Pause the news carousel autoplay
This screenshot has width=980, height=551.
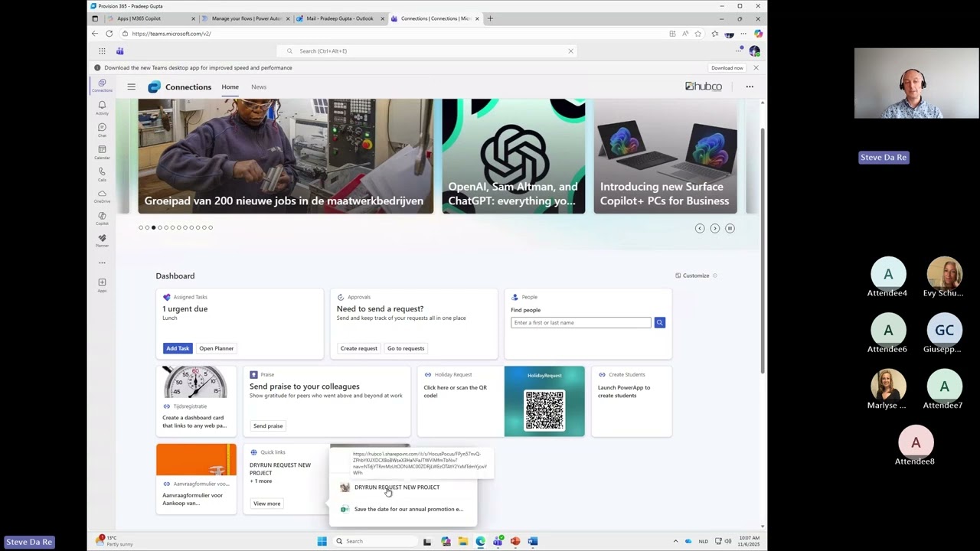(730, 228)
